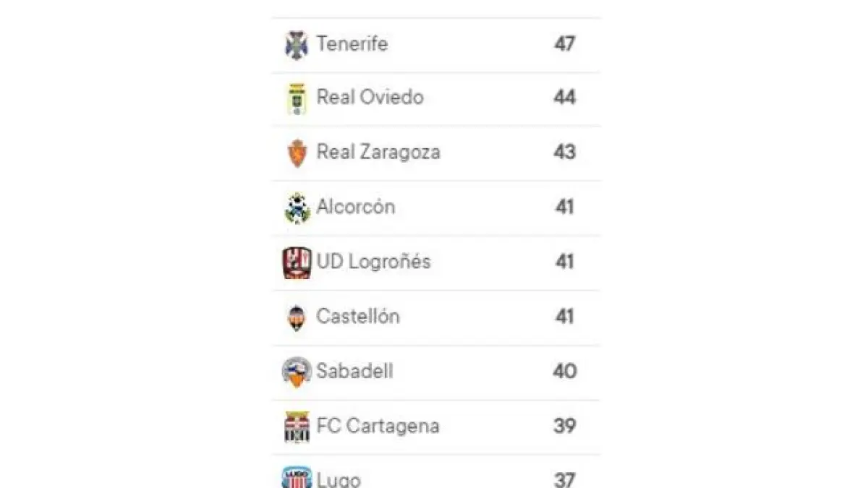Open the Tenerife team name link
Screen dimensions: 868x488
pyautogui.click(x=352, y=44)
